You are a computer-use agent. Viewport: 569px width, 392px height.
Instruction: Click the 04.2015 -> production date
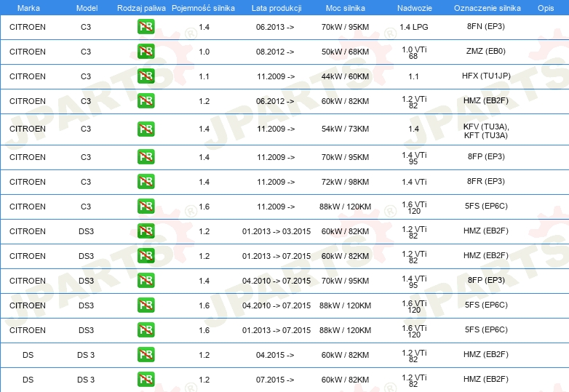tap(275, 355)
